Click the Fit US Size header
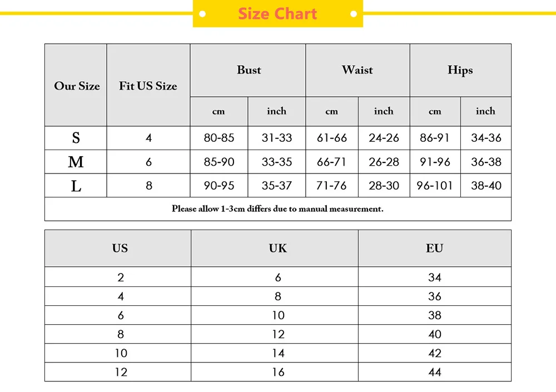The image size is (556, 392). coord(148,86)
